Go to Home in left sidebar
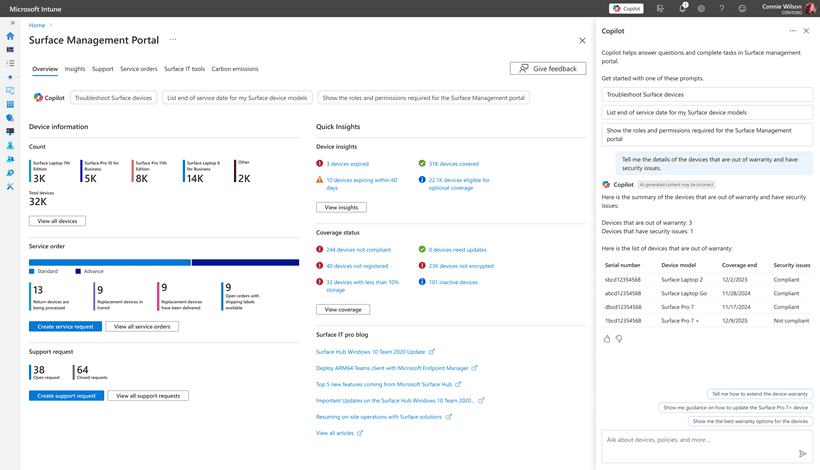The image size is (820, 470). [x=10, y=36]
